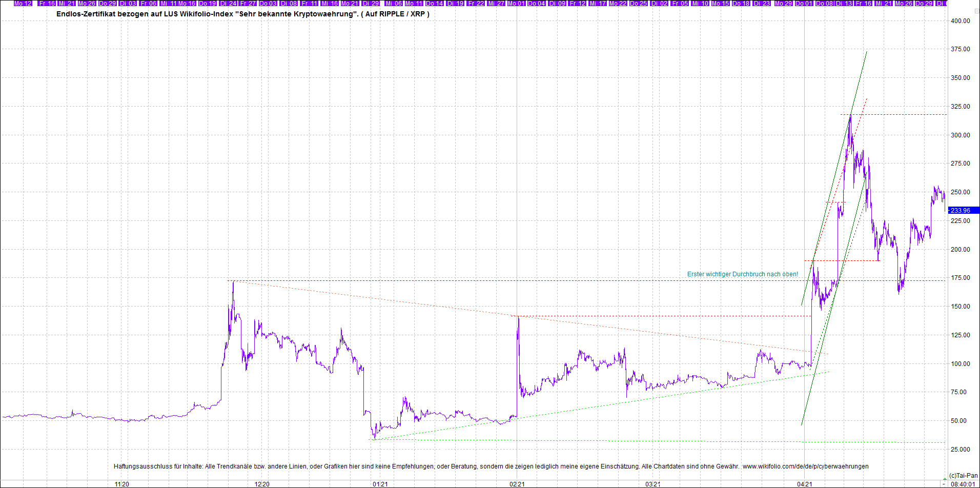Click the 'Mi 06' date marker
Screen dimensions: 980x488
tap(394, 4)
